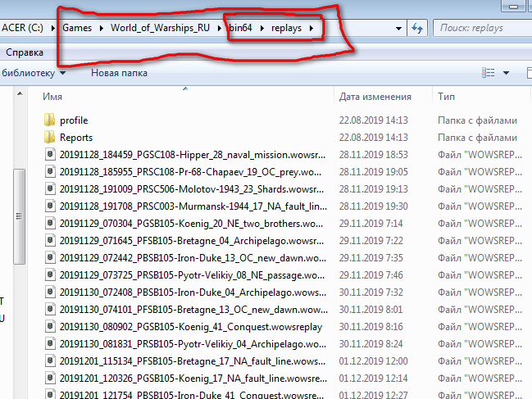Image resolution: width=532 pixels, height=399 pixels.
Task: Select file name 20191130_081831_PRSB105-Pyotr-Velikiy_04_Archipelago
Action: tap(193, 344)
